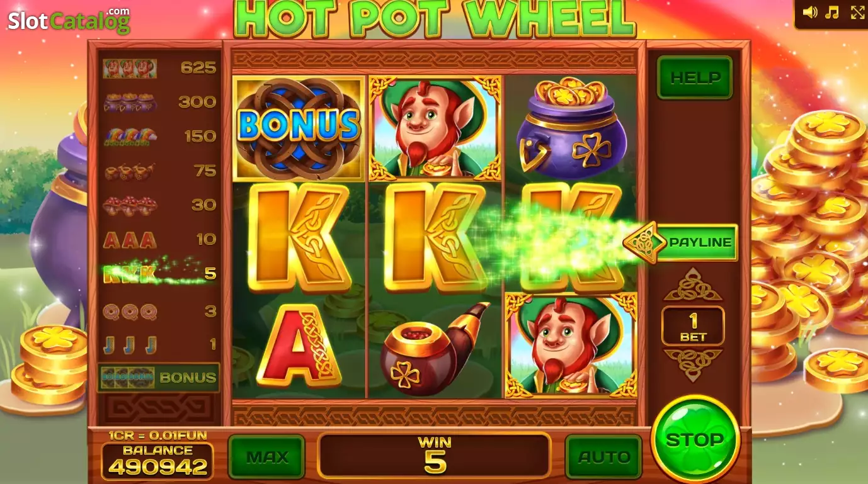The width and height of the screenshot is (868, 484).
Task: Click the BONUS symbol on the reels
Action: pos(299,128)
